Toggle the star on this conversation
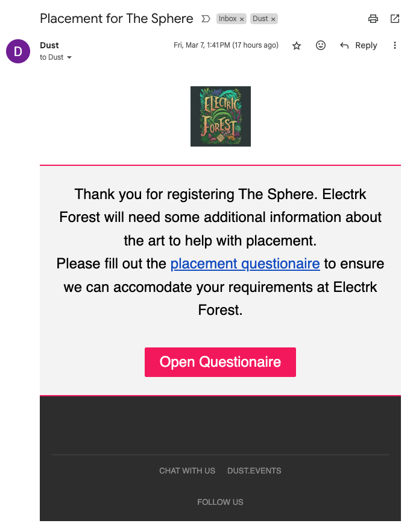This screenshot has width=413, height=532. click(296, 45)
